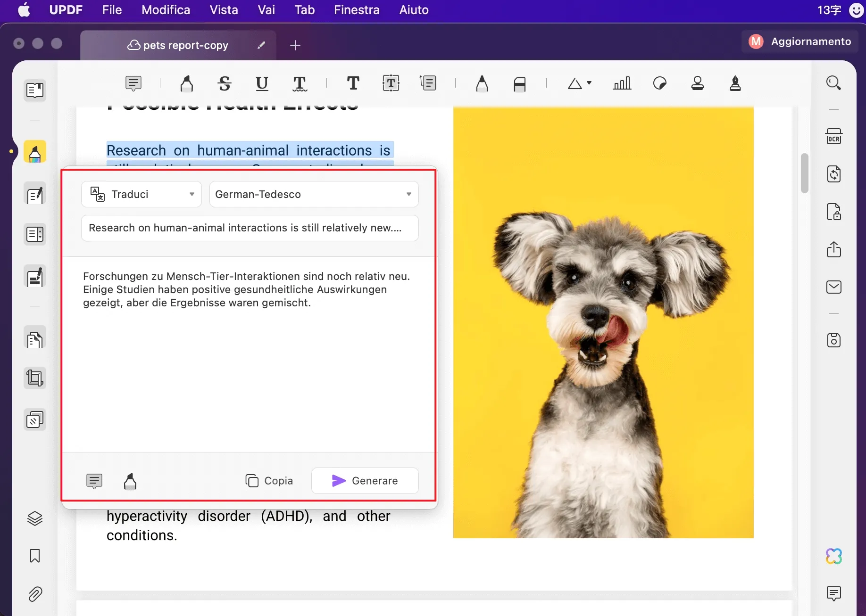Open the Apple menu
Screen dimensions: 866x616
(24, 10)
